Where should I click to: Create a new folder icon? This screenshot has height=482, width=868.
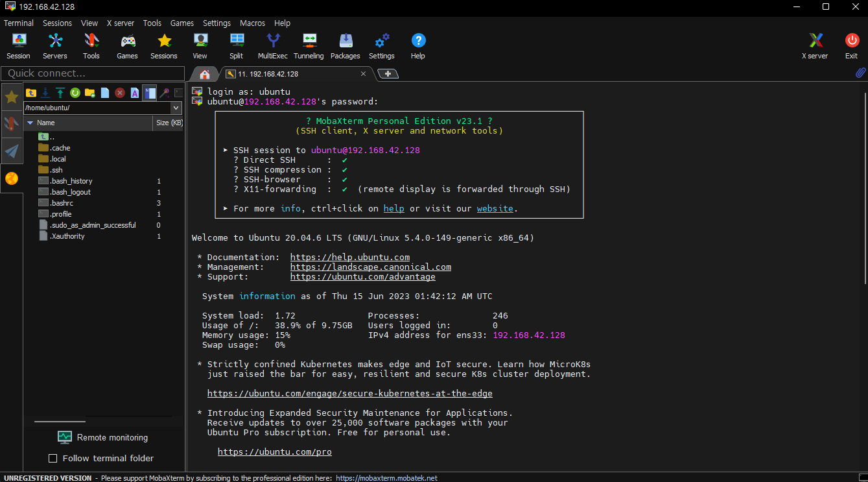(x=90, y=93)
